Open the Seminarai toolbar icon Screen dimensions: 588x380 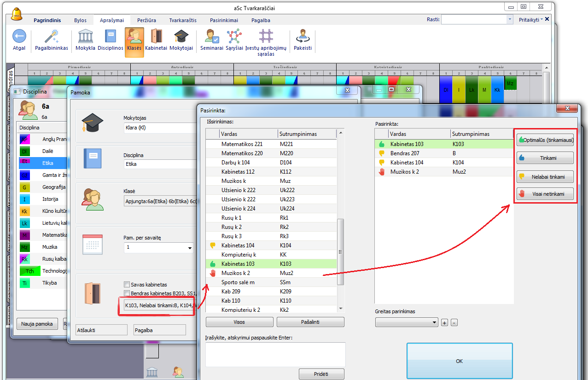coord(212,37)
